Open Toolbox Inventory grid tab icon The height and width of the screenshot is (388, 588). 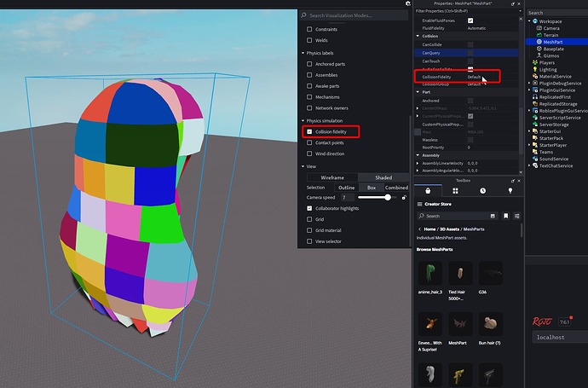[x=455, y=191]
